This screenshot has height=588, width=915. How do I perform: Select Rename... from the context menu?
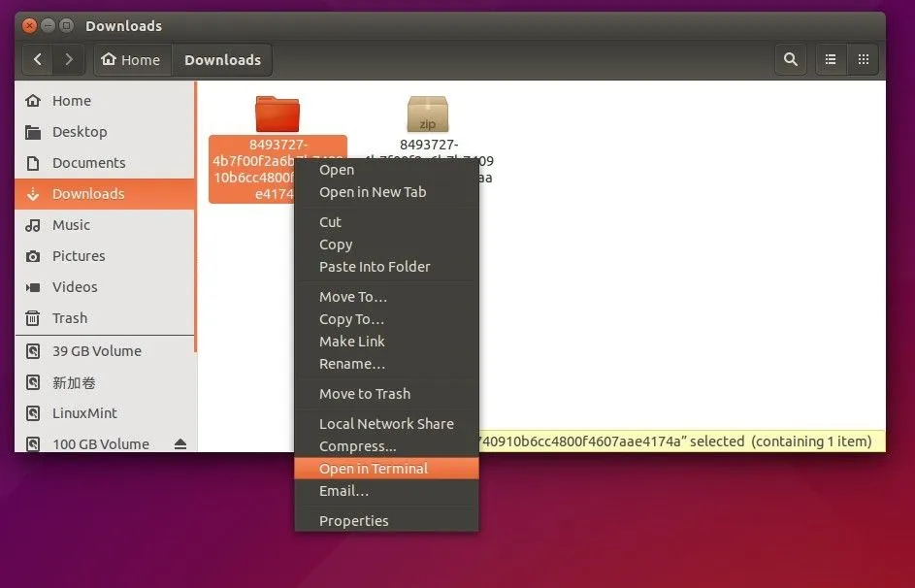[352, 364]
